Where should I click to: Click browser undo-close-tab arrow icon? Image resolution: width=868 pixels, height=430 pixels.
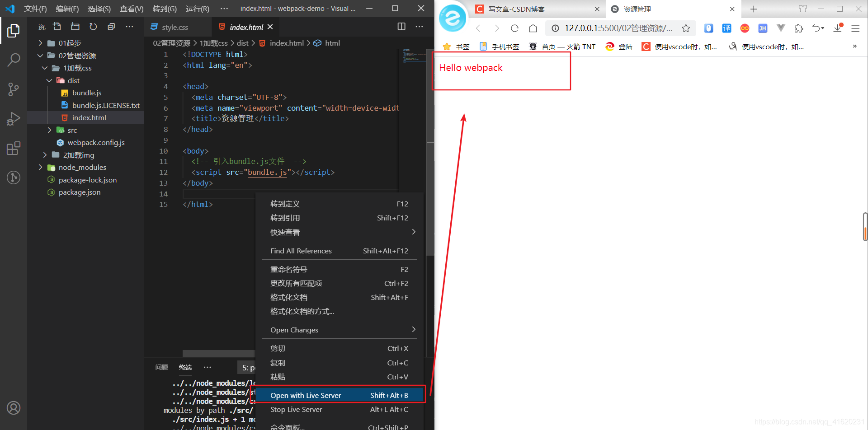(x=817, y=28)
